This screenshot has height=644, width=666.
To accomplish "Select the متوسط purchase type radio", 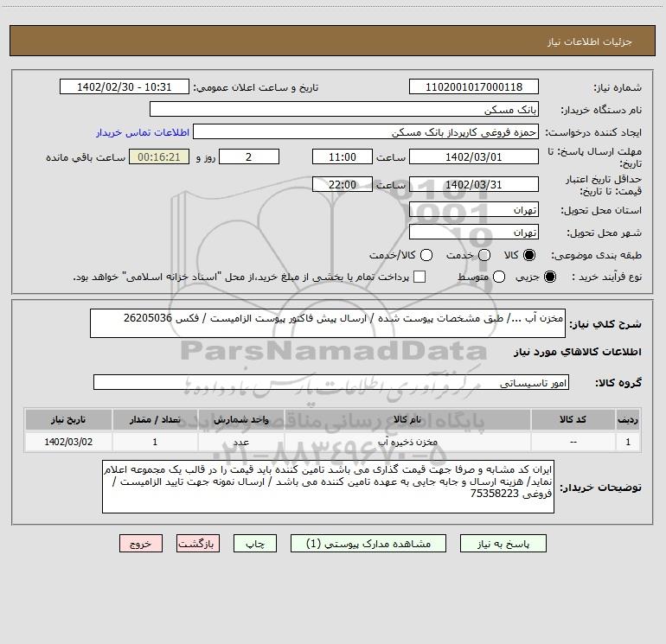I will pos(499,277).
